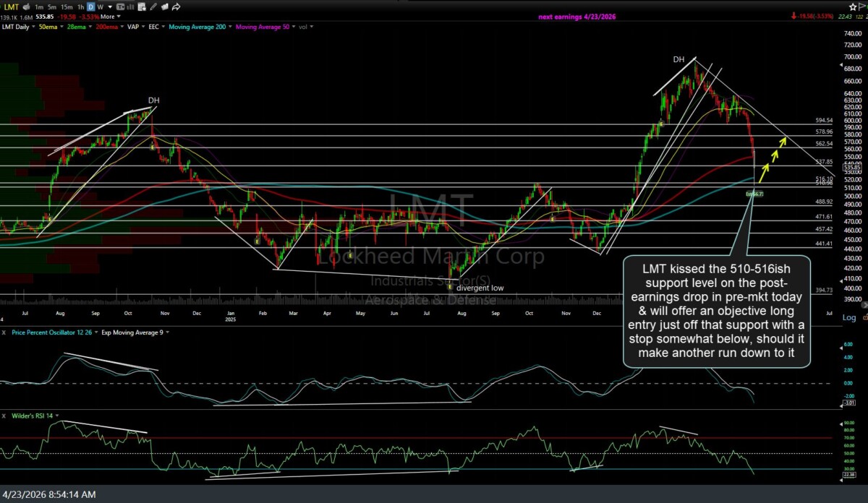The image size is (868, 503).
Task: Click the notes flag icon in toolbar
Action: pos(165,7)
